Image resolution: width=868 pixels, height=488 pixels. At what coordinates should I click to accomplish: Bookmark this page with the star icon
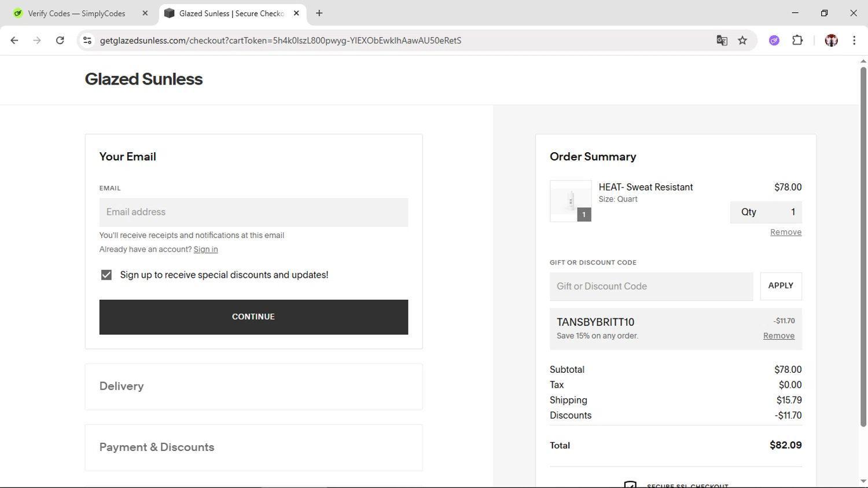point(742,41)
